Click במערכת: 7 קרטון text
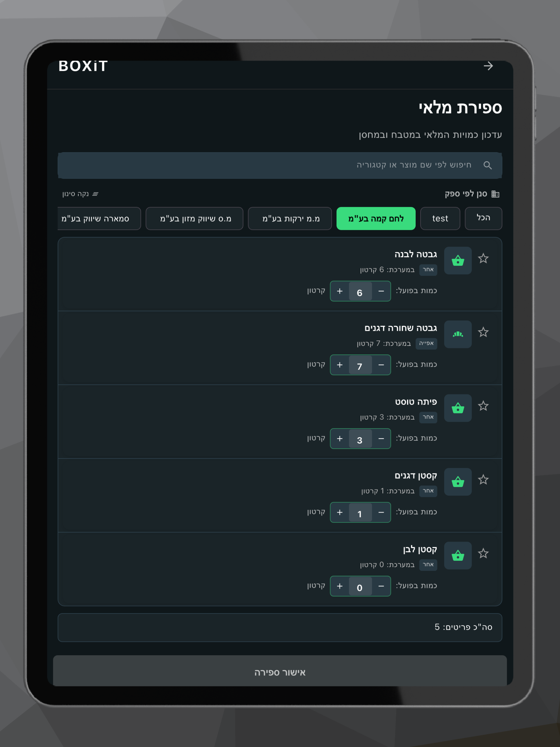Viewport: 560px width, 747px height. pos(384,343)
